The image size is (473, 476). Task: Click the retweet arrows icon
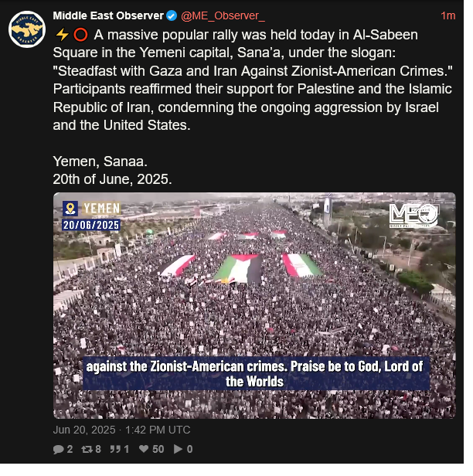pyautogui.click(x=87, y=449)
